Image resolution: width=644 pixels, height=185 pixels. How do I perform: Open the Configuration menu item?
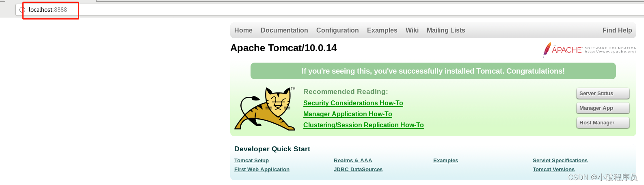click(x=337, y=30)
